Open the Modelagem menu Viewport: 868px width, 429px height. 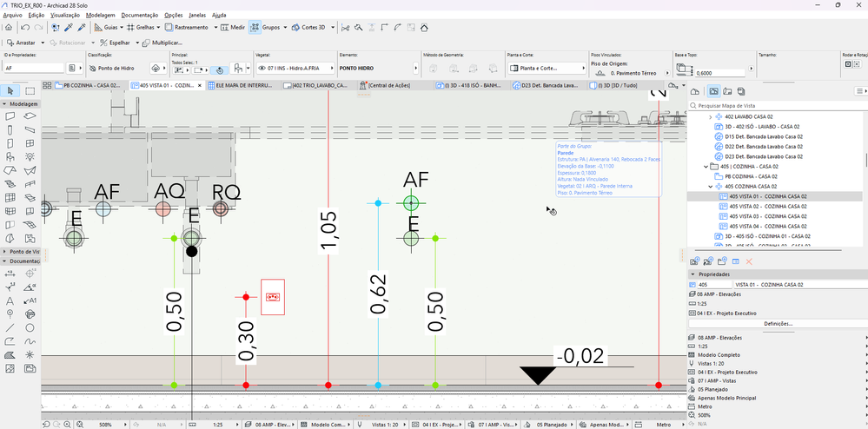[x=102, y=15]
